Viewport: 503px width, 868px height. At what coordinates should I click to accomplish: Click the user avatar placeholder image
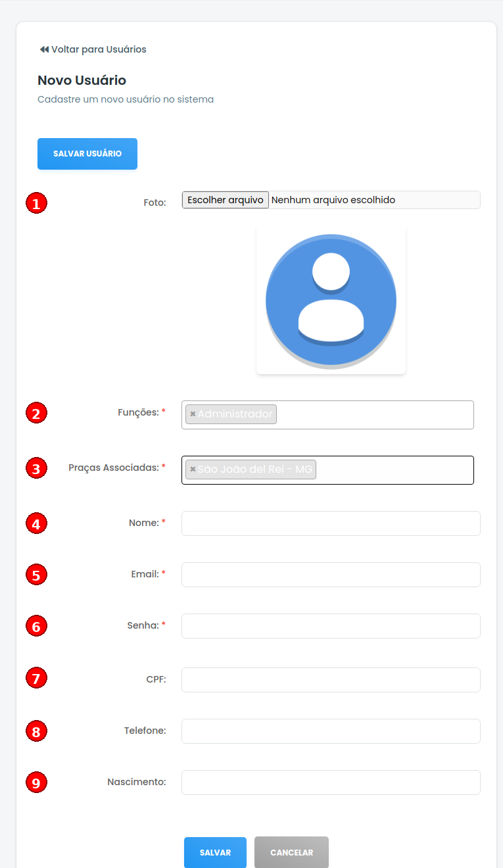pyautogui.click(x=331, y=301)
